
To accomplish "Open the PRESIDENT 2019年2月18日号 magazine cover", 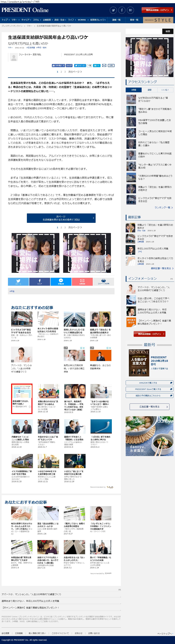I will pos(139,363).
